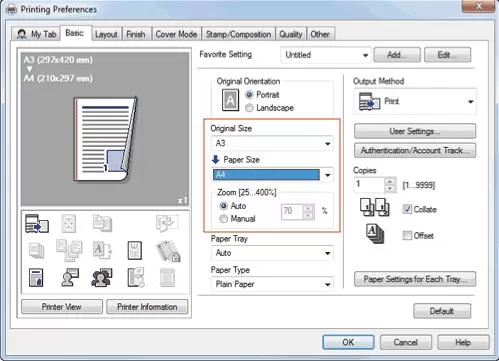This screenshot has width=499, height=361.
Task: Enable the Offset checkbox
Action: click(407, 235)
